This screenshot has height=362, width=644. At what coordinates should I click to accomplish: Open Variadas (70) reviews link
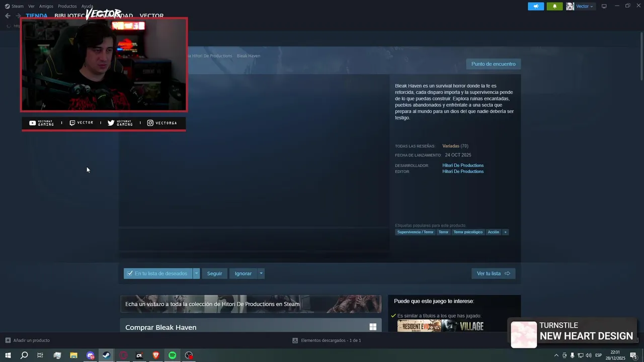tap(455, 146)
